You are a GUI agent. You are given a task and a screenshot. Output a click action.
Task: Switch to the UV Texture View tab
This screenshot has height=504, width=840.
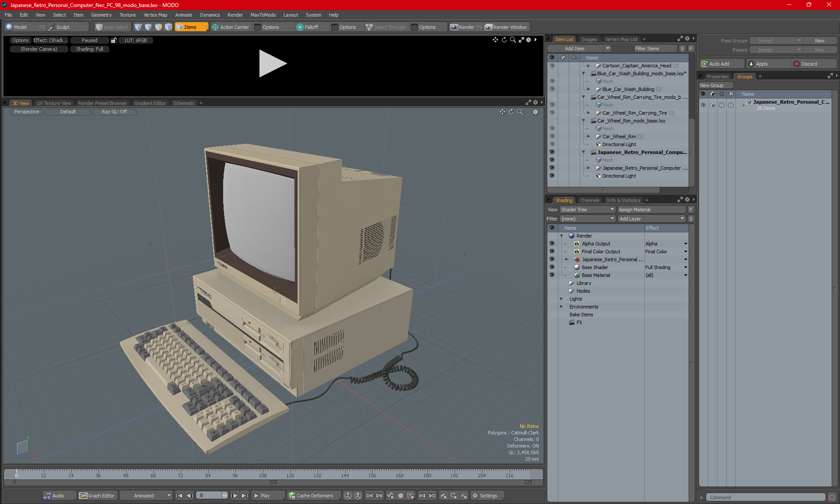53,103
